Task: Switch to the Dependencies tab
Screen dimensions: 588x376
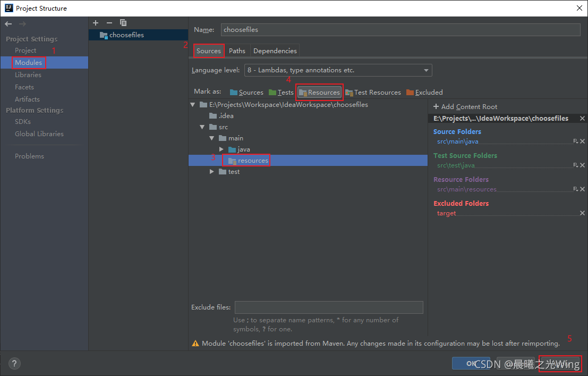Action: pyautogui.click(x=275, y=51)
